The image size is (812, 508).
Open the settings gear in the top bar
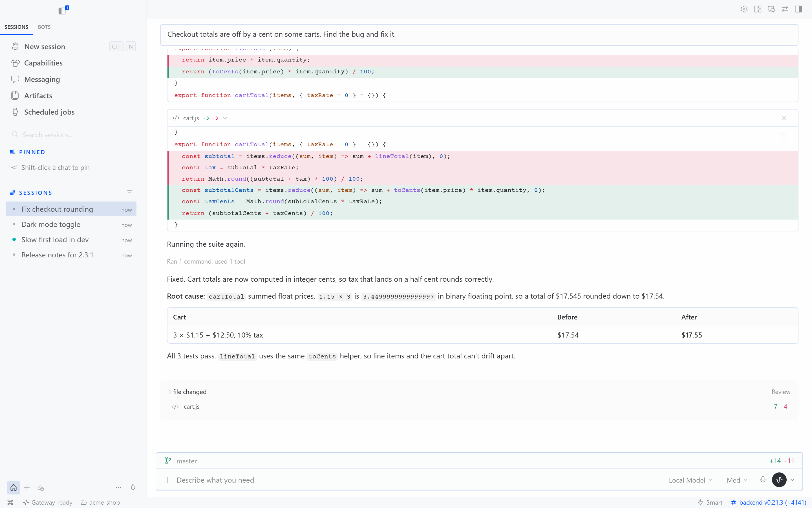tap(744, 9)
